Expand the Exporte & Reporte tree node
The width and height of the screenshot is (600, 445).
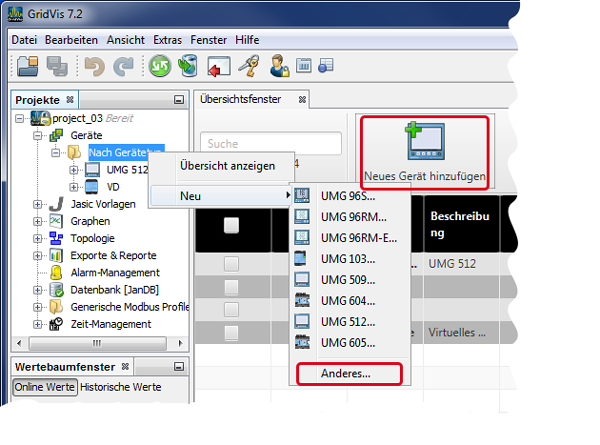point(38,255)
